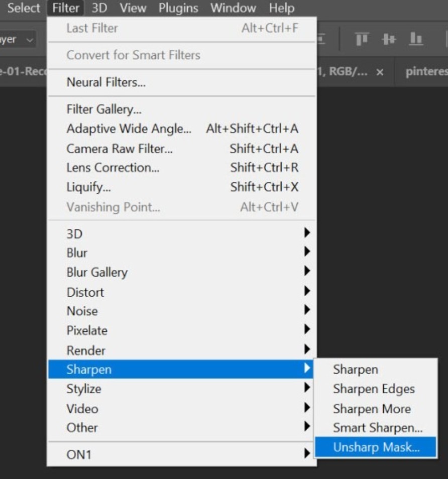448x479 pixels.
Task: Open Filter Gallery dialog
Action: [x=103, y=109]
